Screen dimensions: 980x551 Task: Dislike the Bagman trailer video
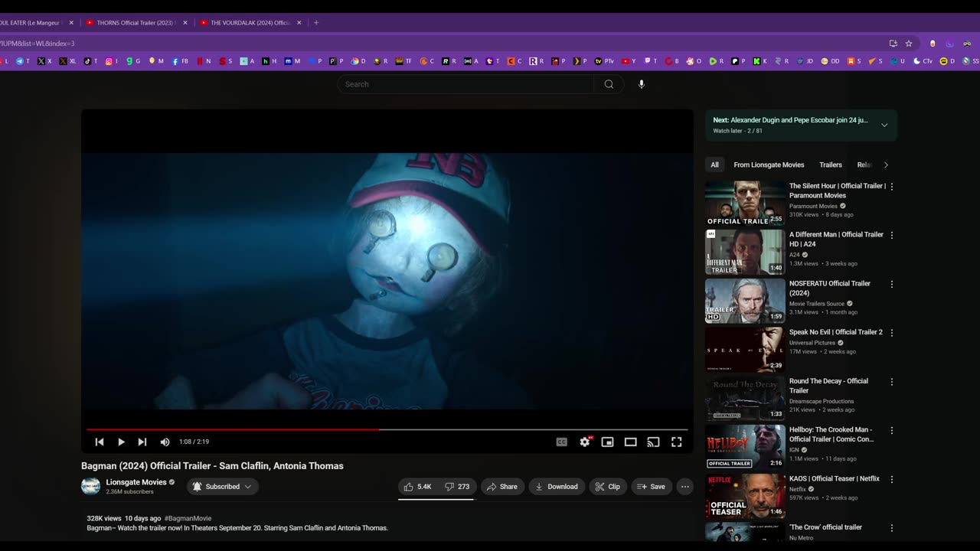[x=458, y=487]
